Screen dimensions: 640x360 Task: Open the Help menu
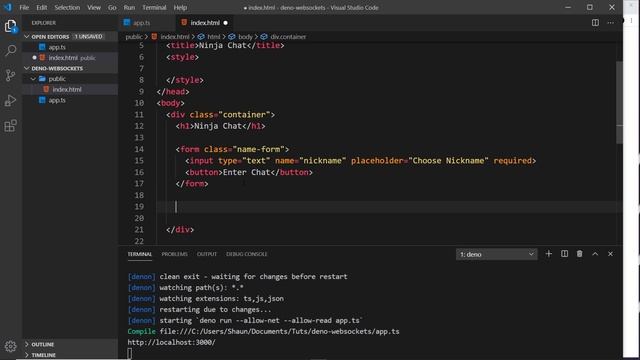tap(180, 7)
